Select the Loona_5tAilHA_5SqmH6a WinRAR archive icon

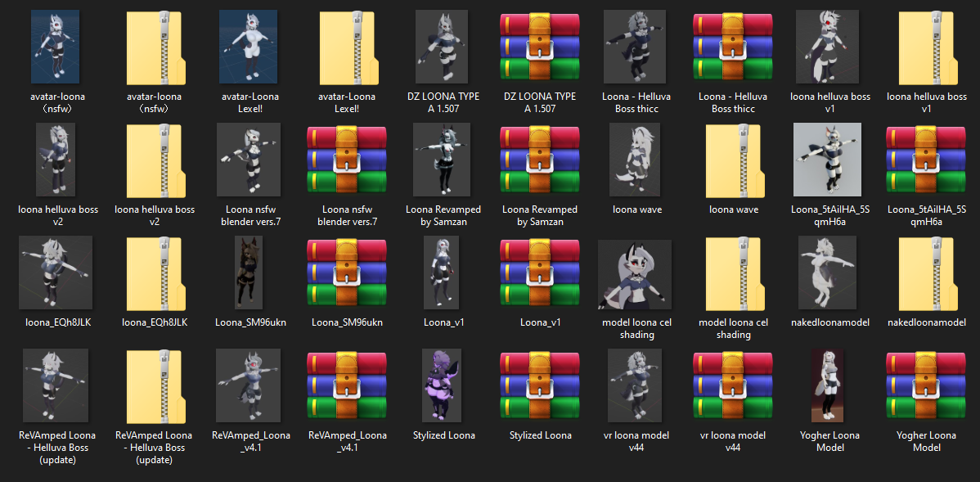(926, 160)
